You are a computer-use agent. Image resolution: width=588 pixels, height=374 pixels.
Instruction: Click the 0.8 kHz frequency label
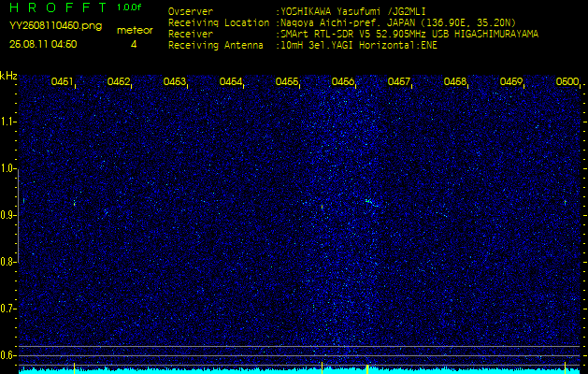click(x=7, y=262)
